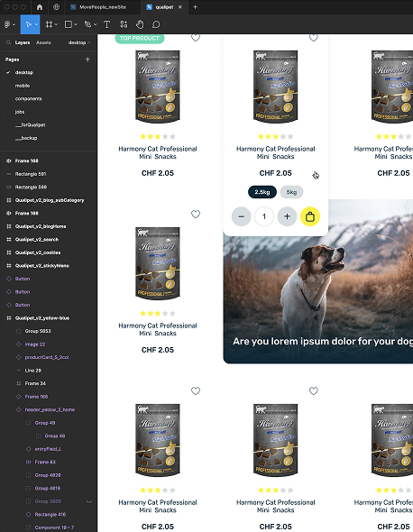Open Pen tool dropdown arrow

(x=96, y=24)
